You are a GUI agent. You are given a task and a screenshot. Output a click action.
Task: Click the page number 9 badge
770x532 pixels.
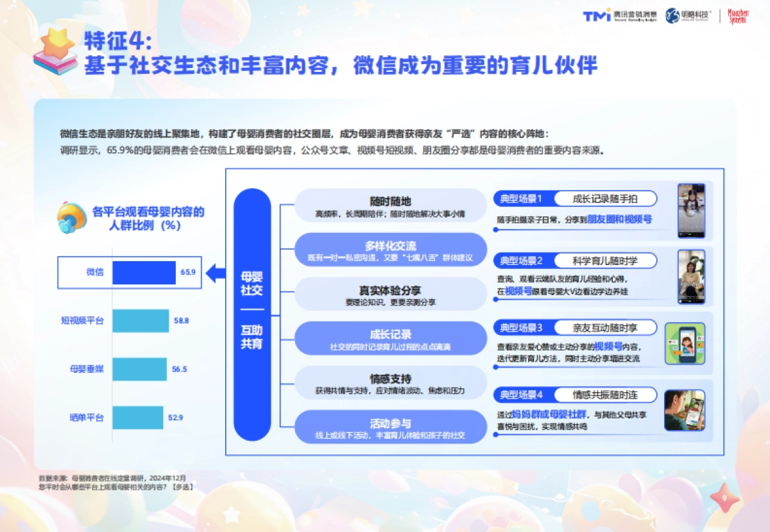coord(724,497)
